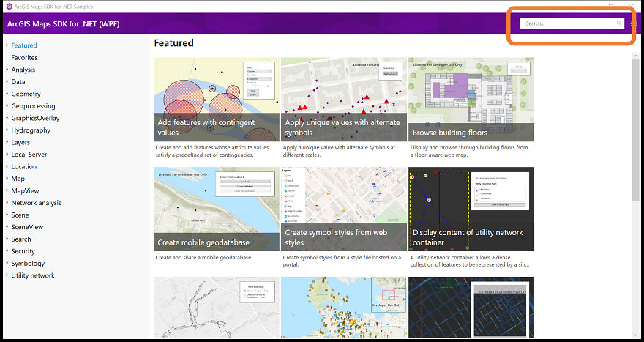
Task: Expand the Data category arrow
Action: tap(7, 81)
